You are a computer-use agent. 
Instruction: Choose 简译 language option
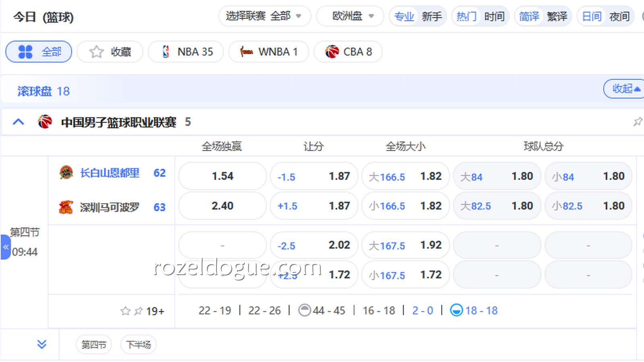[529, 16]
